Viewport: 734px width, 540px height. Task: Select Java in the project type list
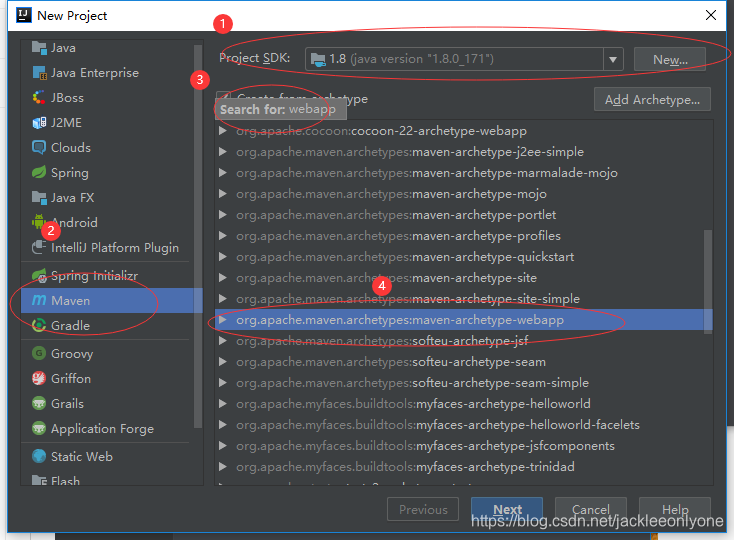pyautogui.click(x=107, y=48)
